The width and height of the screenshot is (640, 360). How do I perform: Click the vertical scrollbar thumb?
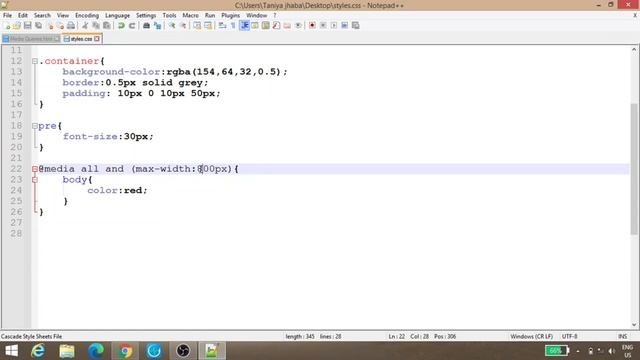(x=634, y=169)
